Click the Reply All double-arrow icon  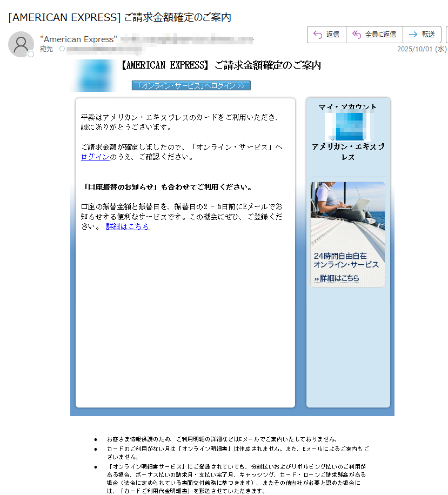pyautogui.click(x=356, y=34)
